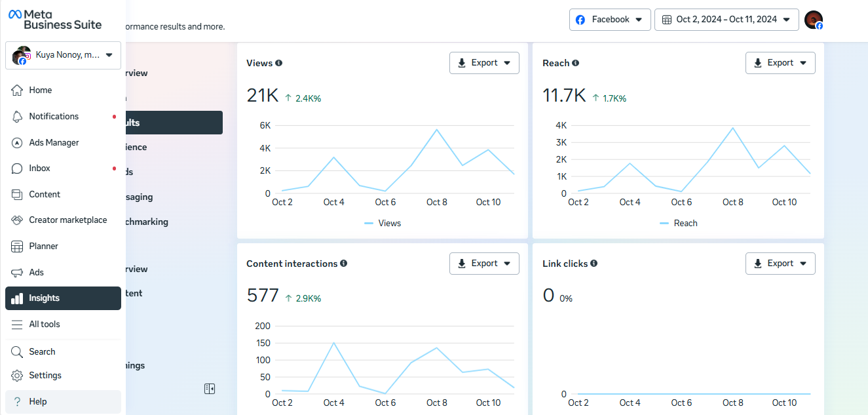Viewport: 868px width, 415px height.
Task: Open the Kuya Nonoy account switcher dropdown
Action: click(63, 55)
